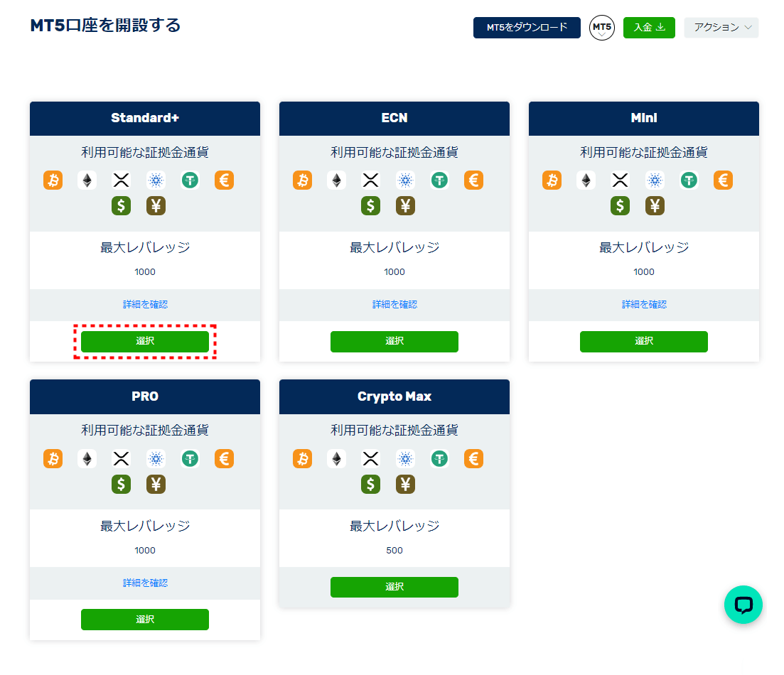Click the ECN card header
The width and height of the screenshot is (784, 675).
point(394,119)
